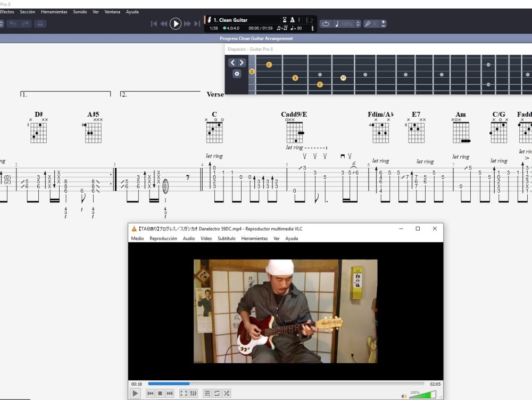
Task: Open the Herramientas menu in Guitar Pro
Action: (x=54, y=12)
